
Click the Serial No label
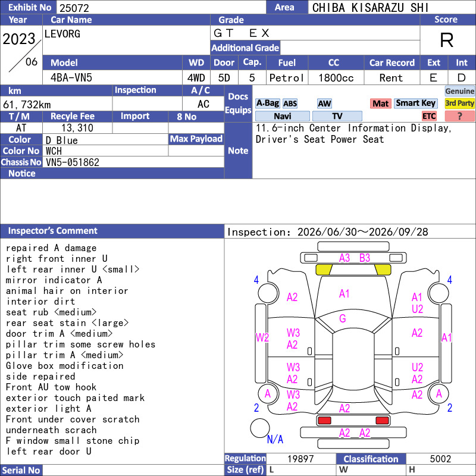[x=21, y=470]
